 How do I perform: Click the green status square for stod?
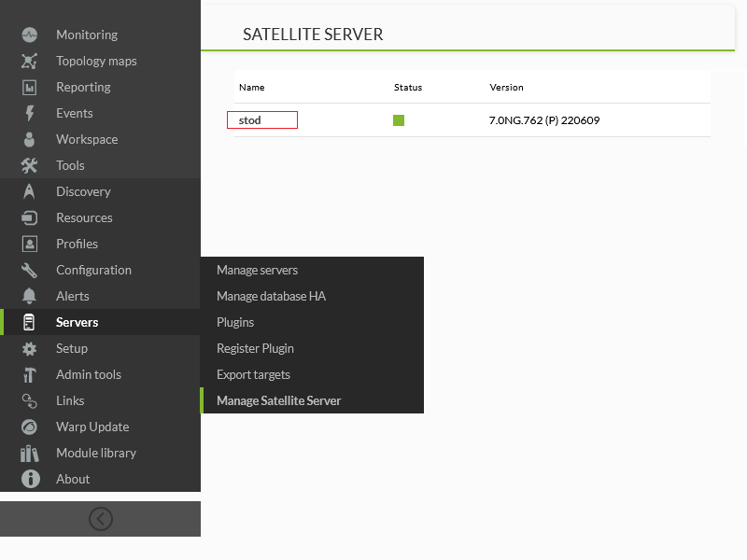click(x=399, y=120)
